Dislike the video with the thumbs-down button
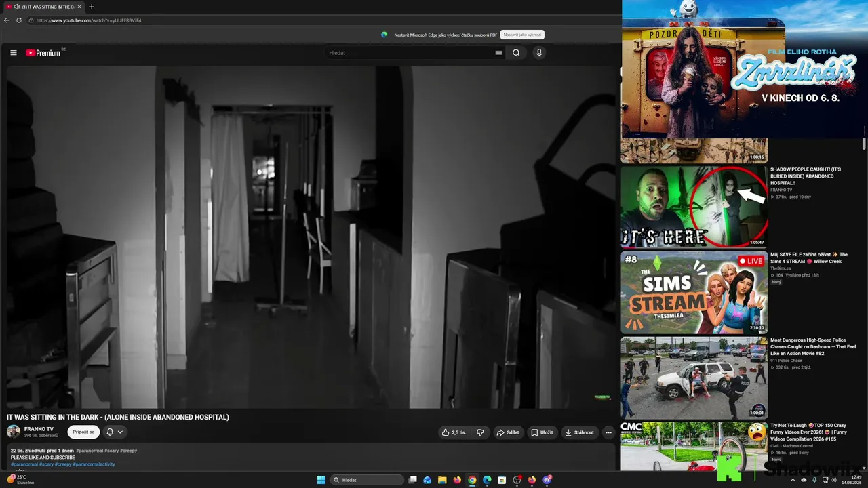Screen dimensions: 868x488 pyautogui.click(x=480, y=432)
